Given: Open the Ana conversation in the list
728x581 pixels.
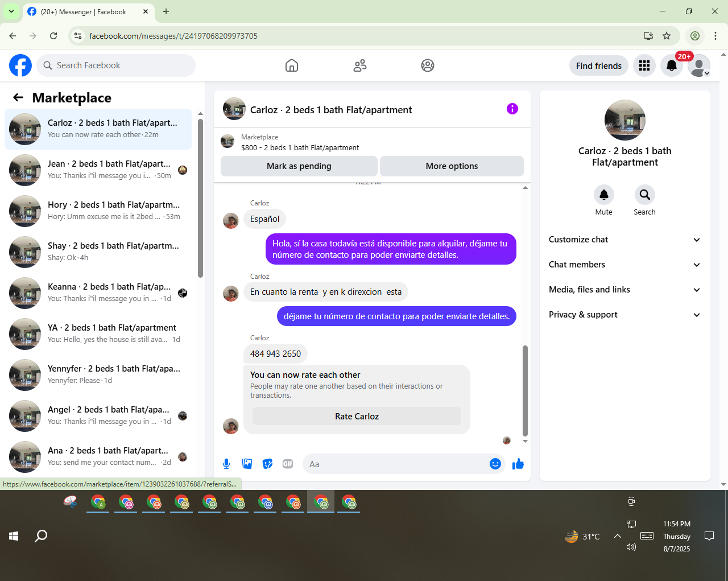Looking at the screenshot, I should tap(98, 457).
